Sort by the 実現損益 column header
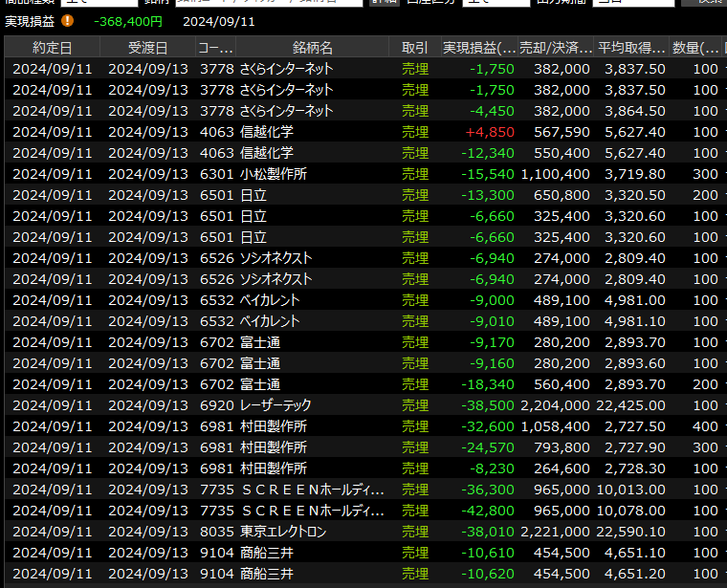The image size is (727, 588). pos(480,48)
